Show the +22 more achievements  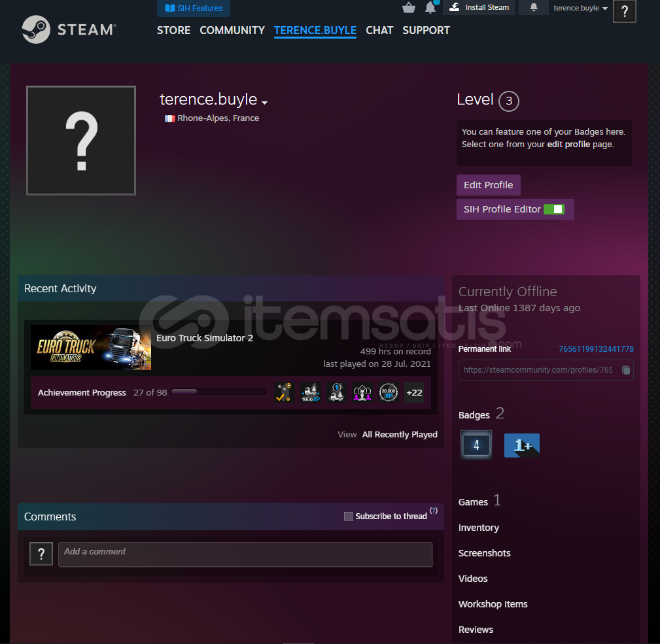point(414,392)
